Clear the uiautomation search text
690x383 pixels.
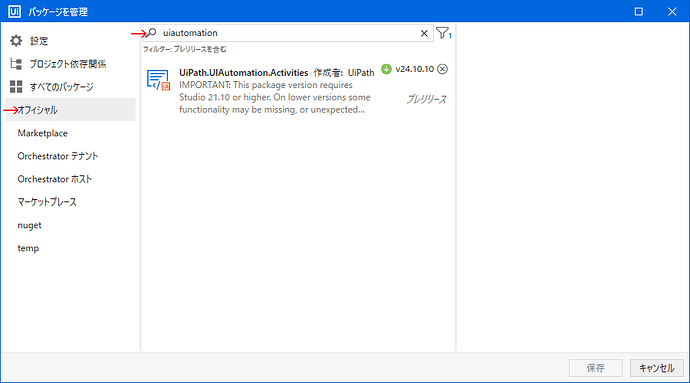[424, 33]
